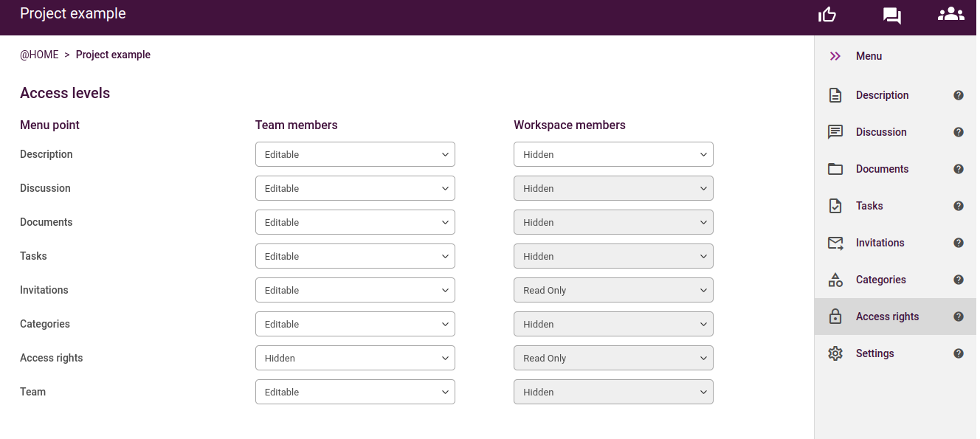The width and height of the screenshot is (980, 439).
Task: Click the thumbs-up icon in header
Action: (827, 15)
